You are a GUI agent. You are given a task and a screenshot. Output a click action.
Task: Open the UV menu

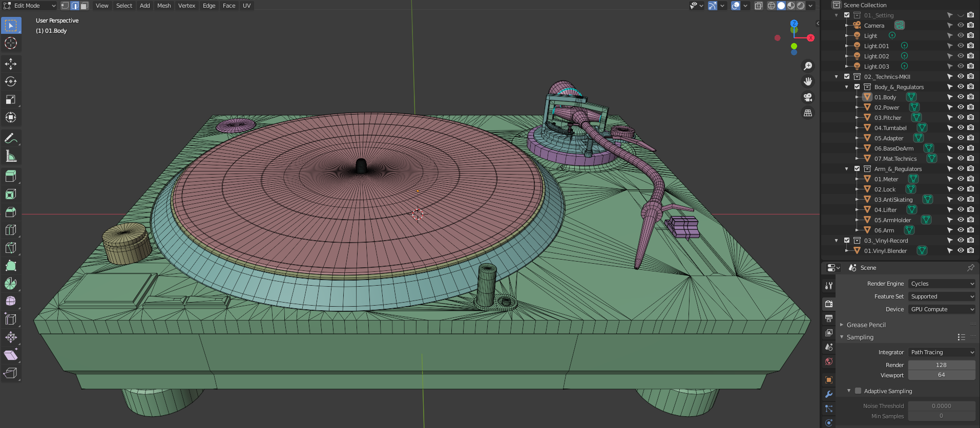tap(246, 6)
